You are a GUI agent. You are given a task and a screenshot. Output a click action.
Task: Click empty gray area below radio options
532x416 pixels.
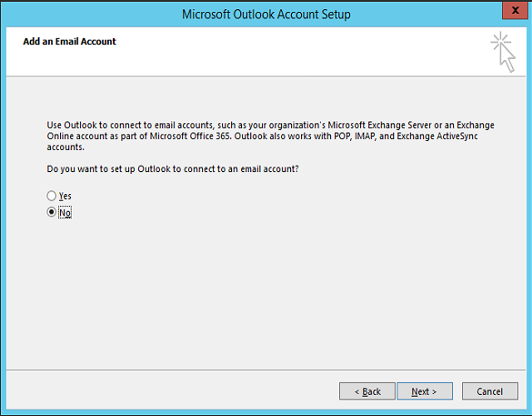[x=265, y=292]
